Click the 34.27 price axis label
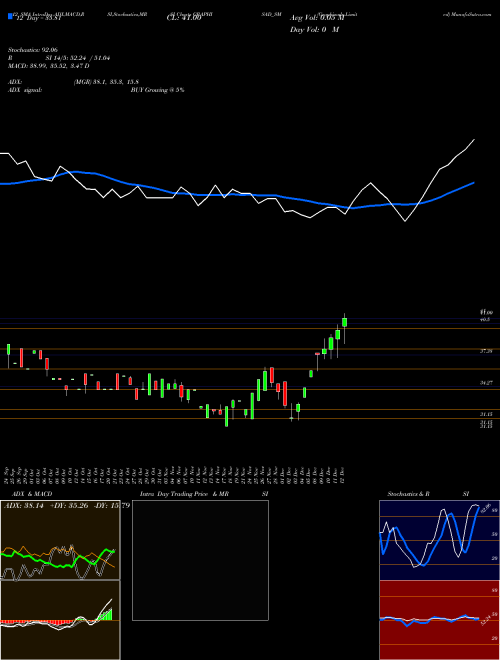The height and width of the screenshot is (660, 500). tap(486, 383)
